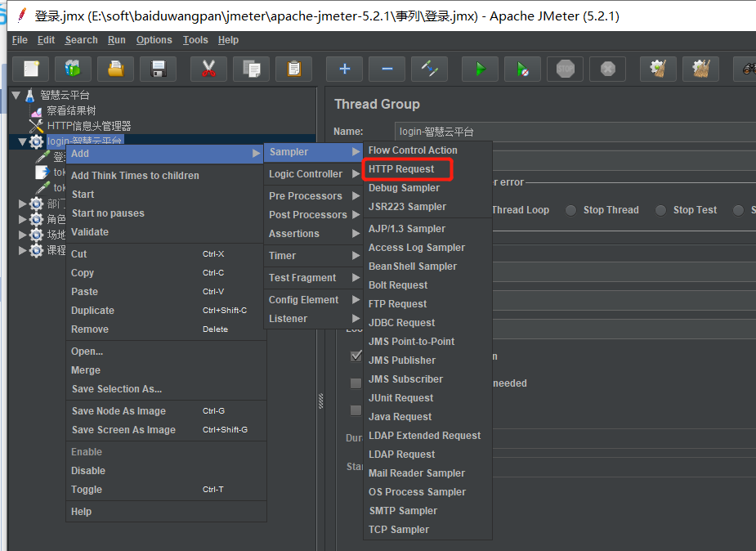This screenshot has width=756, height=551.
Task: Click the Clear broom toolbar icon
Action: pyautogui.click(x=658, y=69)
